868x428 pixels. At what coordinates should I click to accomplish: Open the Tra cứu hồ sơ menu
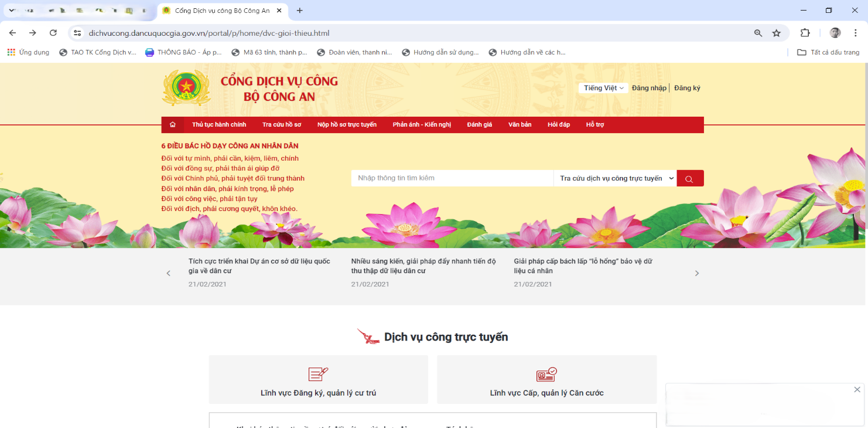282,125
